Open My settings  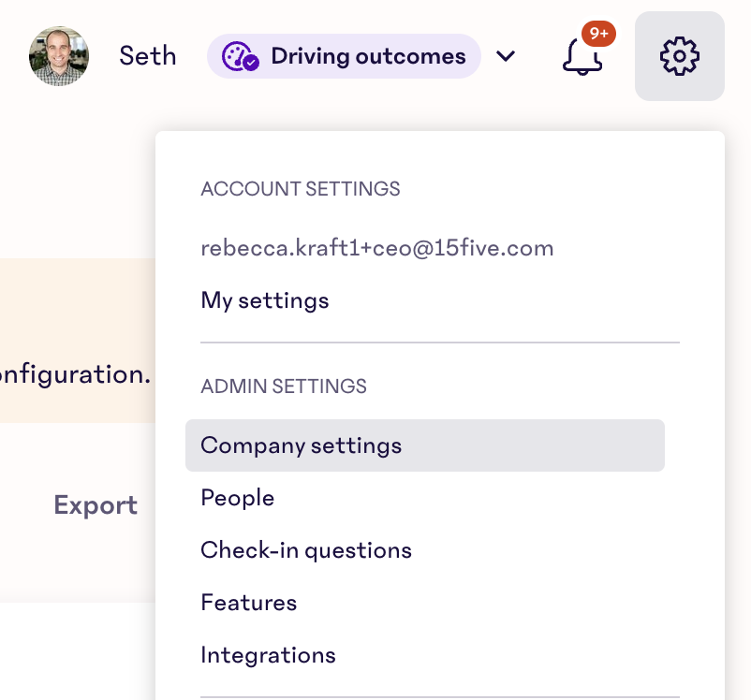pos(265,300)
